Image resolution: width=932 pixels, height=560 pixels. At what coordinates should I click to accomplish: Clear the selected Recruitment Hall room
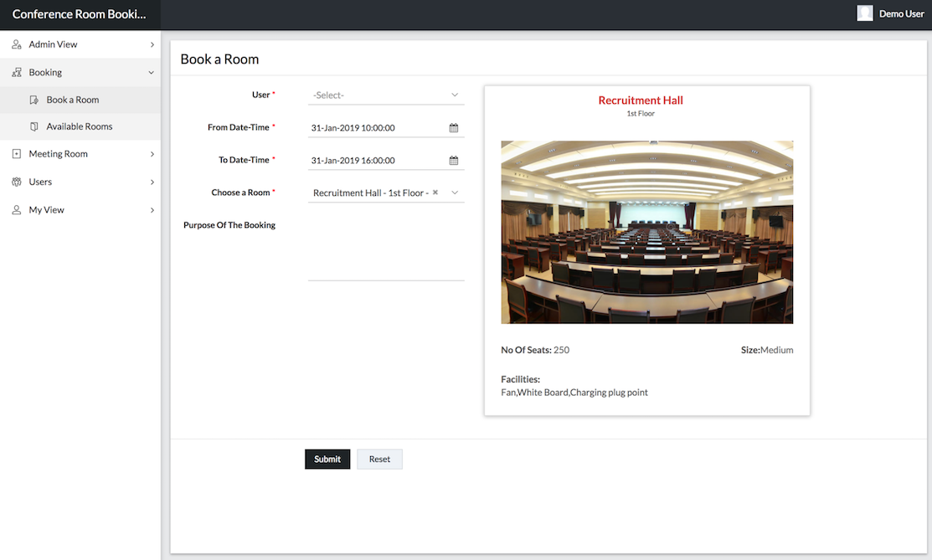pos(435,193)
